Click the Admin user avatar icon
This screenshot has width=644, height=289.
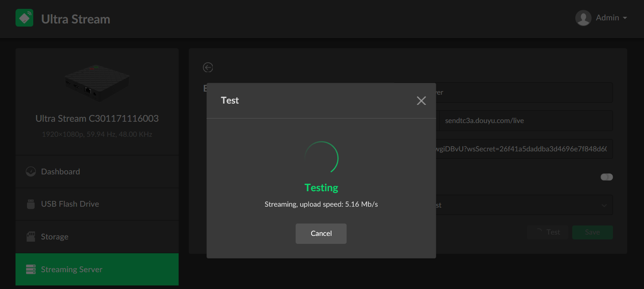(583, 18)
